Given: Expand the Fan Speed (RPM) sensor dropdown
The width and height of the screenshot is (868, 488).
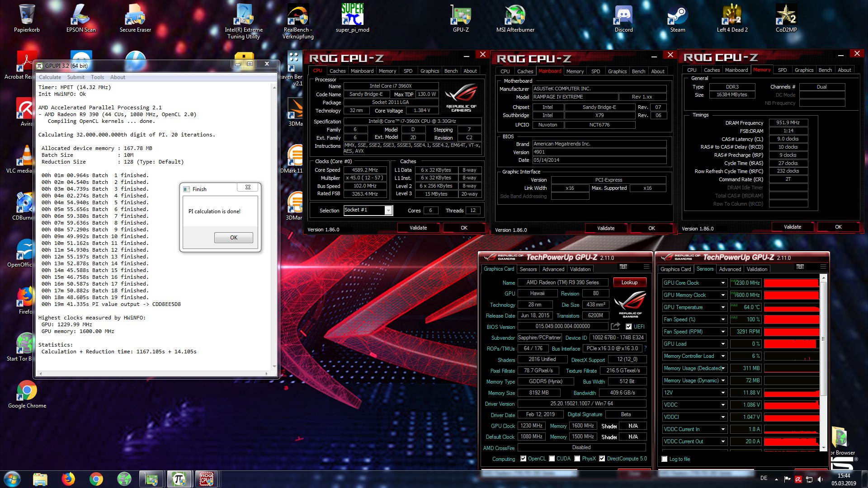Looking at the screenshot, I should point(723,332).
